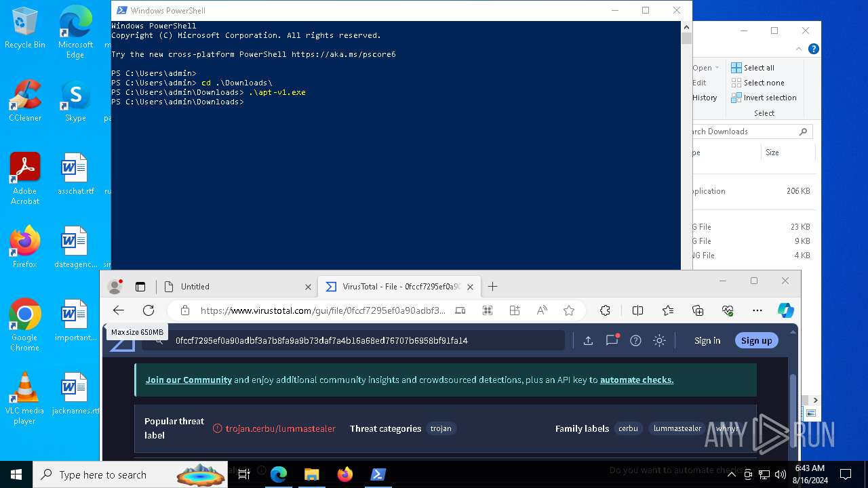Toggle VirusTotal light/dark theme icon
The width and height of the screenshot is (868, 488).
pos(659,340)
